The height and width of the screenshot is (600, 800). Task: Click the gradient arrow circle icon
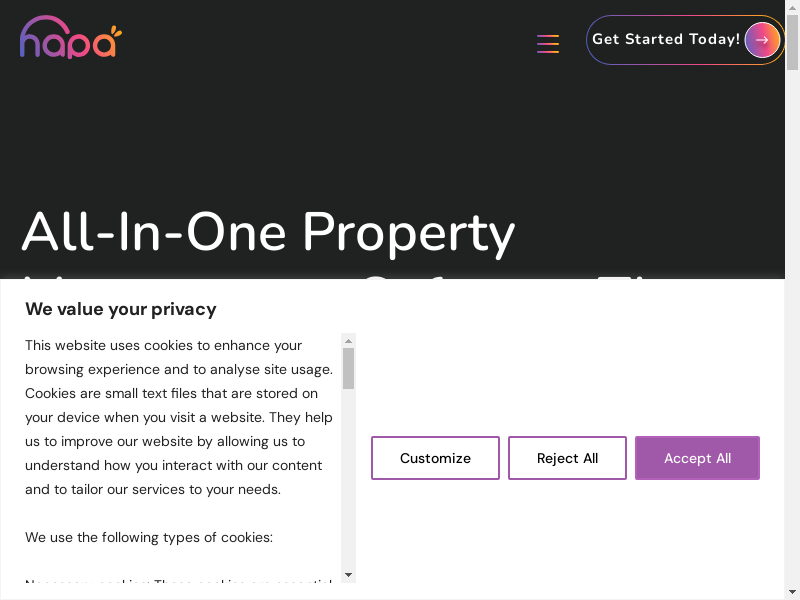pos(762,40)
